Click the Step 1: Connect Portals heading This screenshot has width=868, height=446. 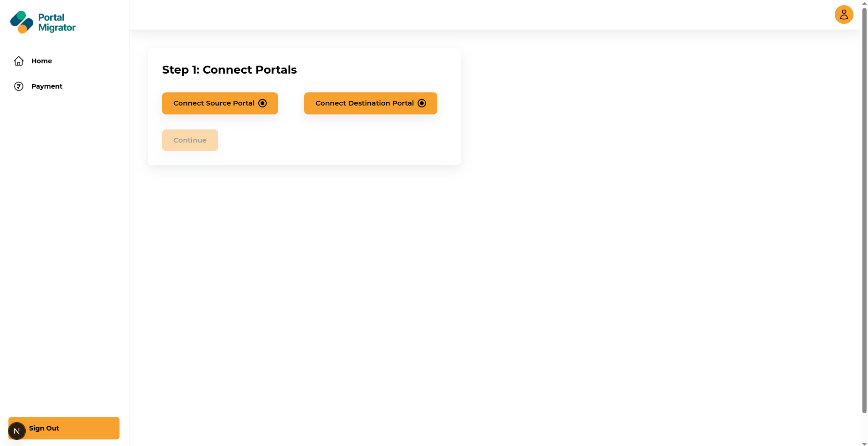pyautogui.click(x=229, y=70)
